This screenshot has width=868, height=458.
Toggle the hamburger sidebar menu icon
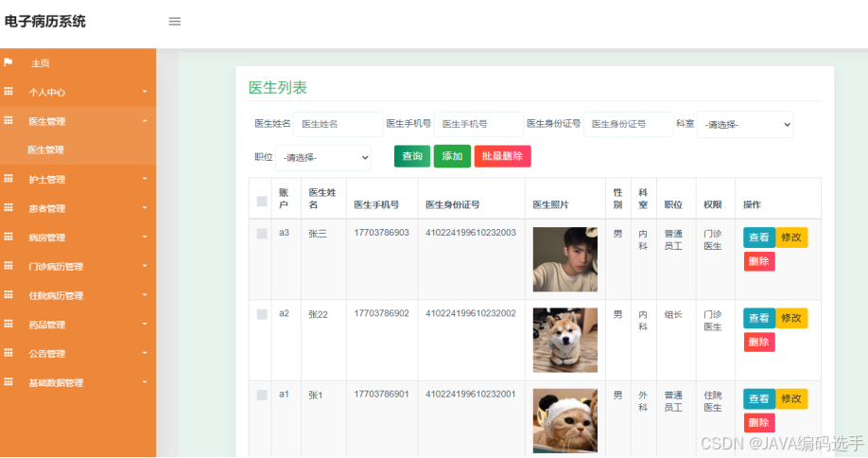pyautogui.click(x=174, y=22)
